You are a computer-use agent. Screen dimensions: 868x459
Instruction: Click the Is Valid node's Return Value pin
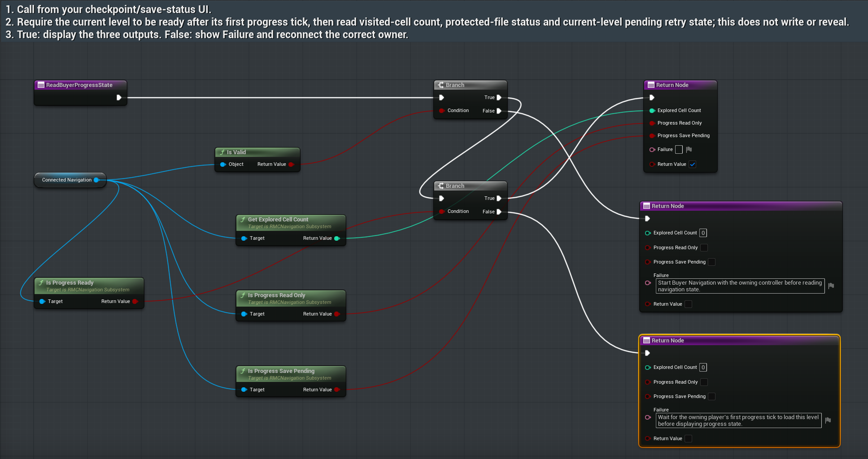pos(291,165)
